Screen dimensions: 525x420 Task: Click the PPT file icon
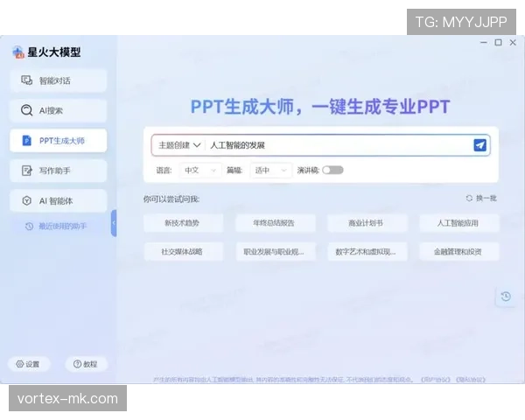[26, 141]
